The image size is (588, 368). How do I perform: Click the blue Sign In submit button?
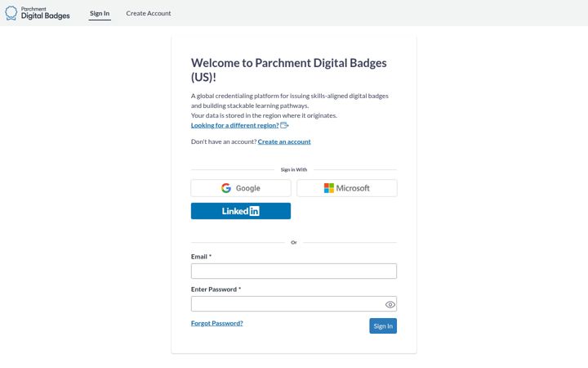(383, 326)
